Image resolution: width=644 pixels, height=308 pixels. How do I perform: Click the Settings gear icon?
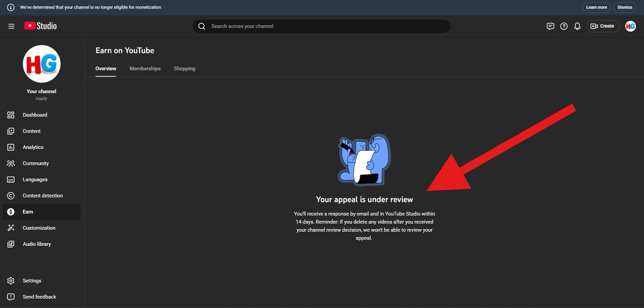[x=11, y=281]
